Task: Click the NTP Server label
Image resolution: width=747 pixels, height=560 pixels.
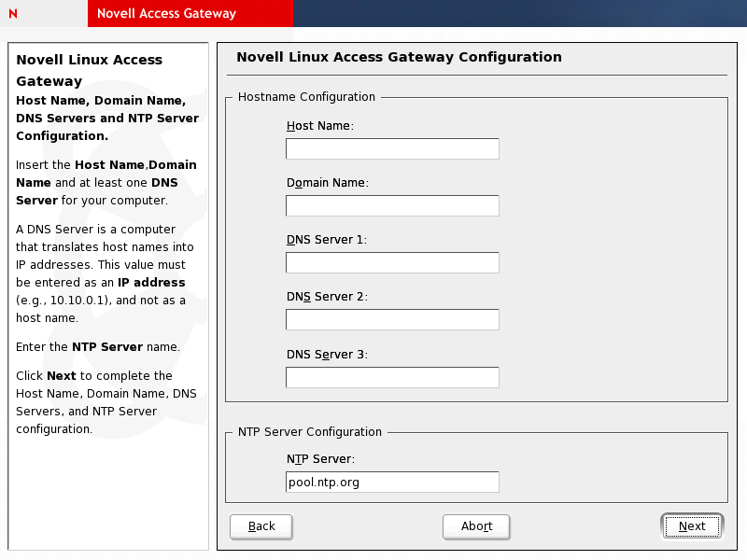Action: point(320,459)
